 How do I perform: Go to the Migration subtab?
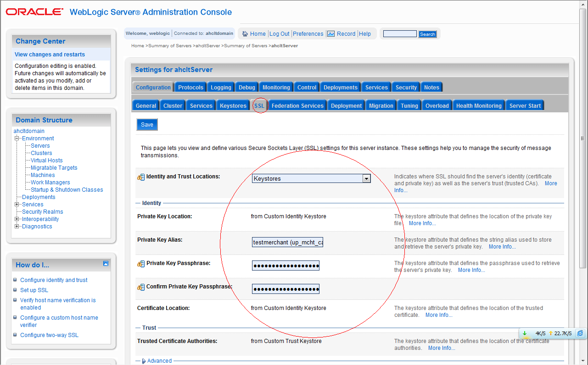pyautogui.click(x=381, y=106)
